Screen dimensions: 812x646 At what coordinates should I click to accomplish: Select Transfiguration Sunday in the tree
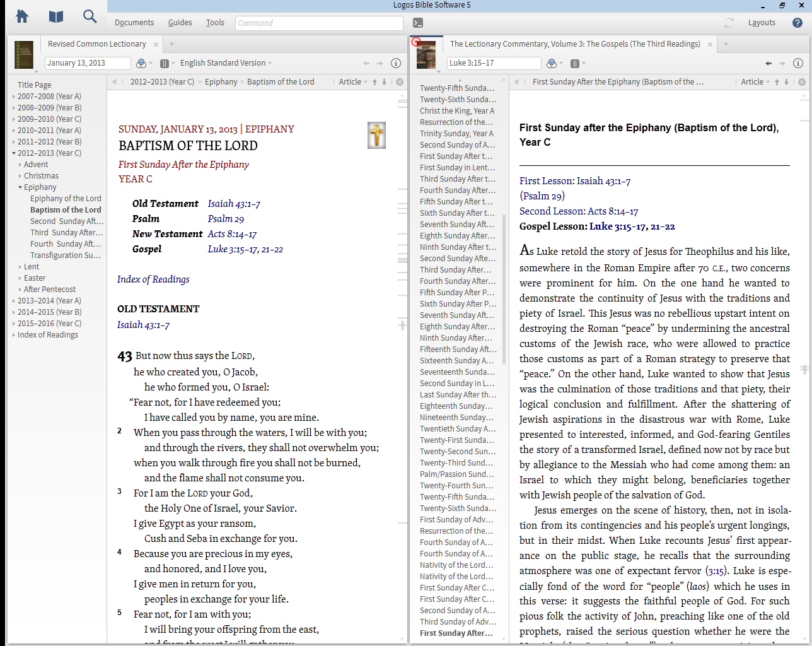(x=66, y=255)
